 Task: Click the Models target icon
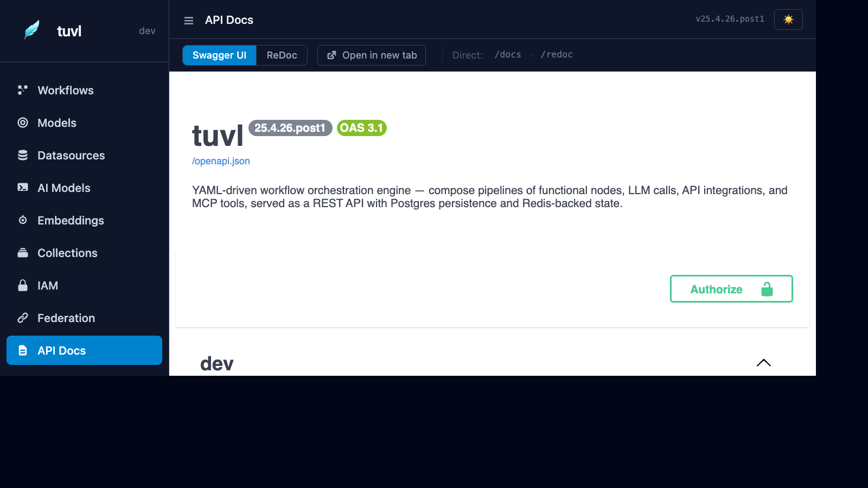pos(23,123)
